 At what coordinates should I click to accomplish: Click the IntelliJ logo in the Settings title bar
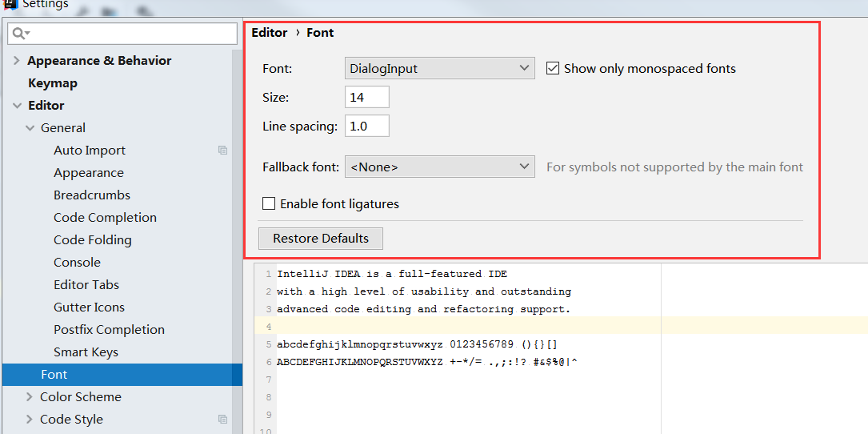click(x=10, y=3)
